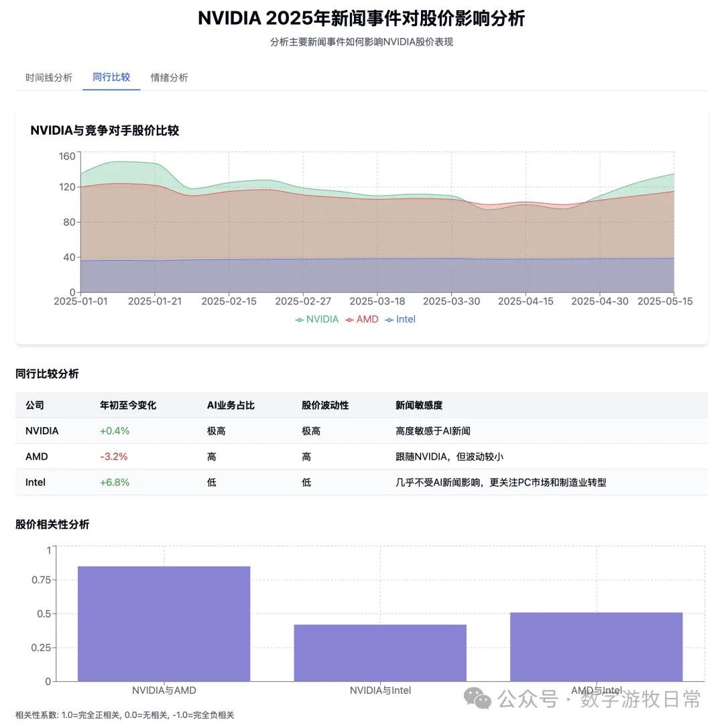Sort by 年初至今变化 column header

(127, 405)
